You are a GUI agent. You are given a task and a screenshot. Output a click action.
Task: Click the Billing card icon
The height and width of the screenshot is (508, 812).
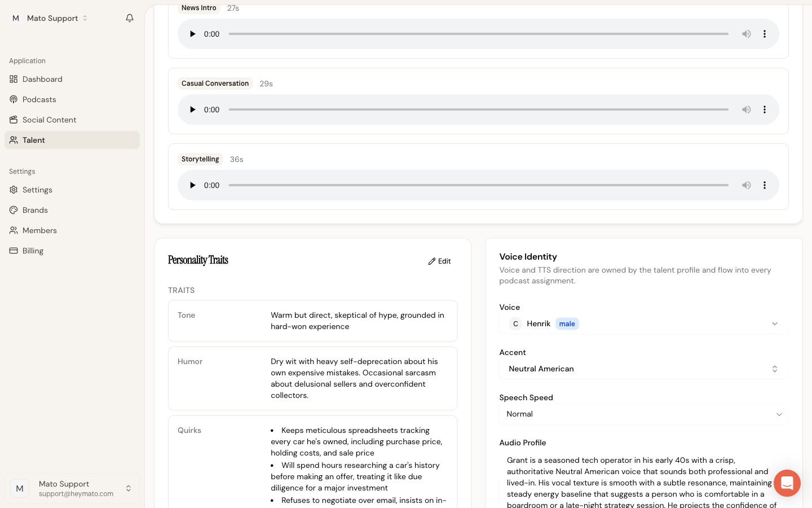click(14, 251)
